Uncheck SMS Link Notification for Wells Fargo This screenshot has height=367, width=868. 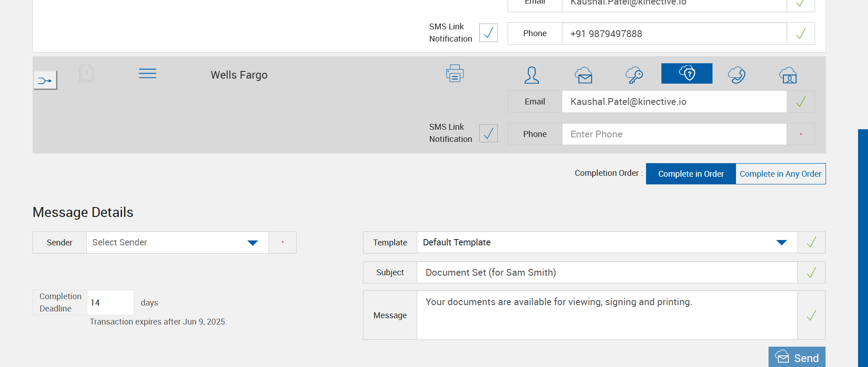coord(488,133)
